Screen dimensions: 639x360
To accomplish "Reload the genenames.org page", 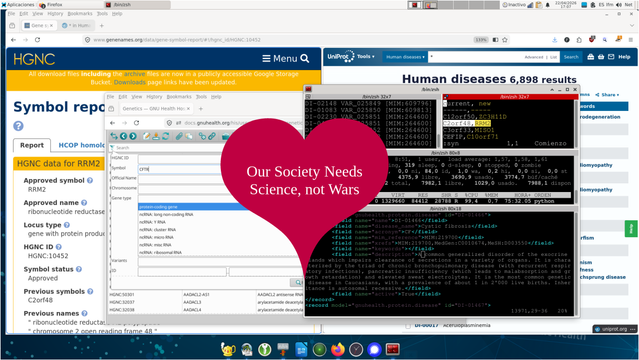I will coord(37,40).
